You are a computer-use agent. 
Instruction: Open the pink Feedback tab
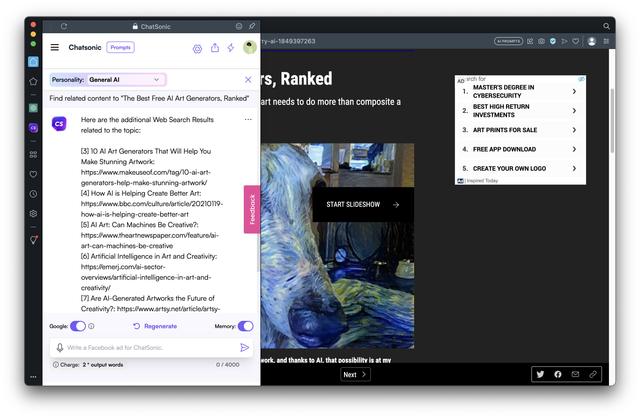coord(252,209)
